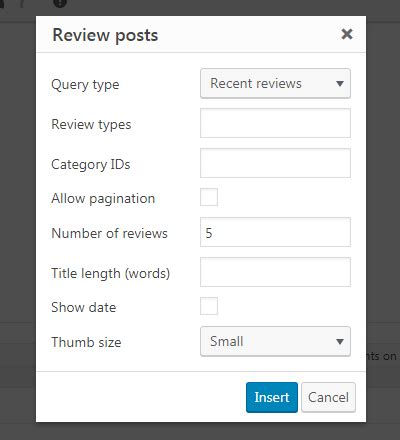Viewport: 400px width, 440px height.
Task: Click the Title length (words) label
Action: (x=111, y=274)
